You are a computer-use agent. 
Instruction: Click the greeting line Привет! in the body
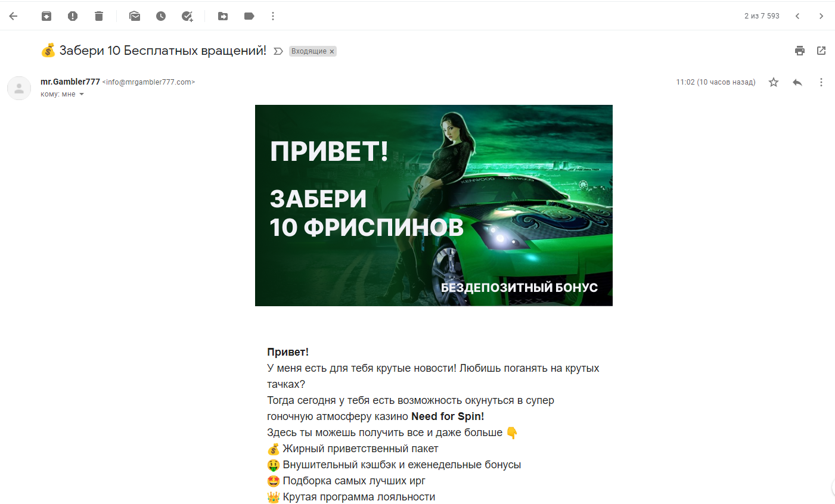pyautogui.click(x=288, y=352)
